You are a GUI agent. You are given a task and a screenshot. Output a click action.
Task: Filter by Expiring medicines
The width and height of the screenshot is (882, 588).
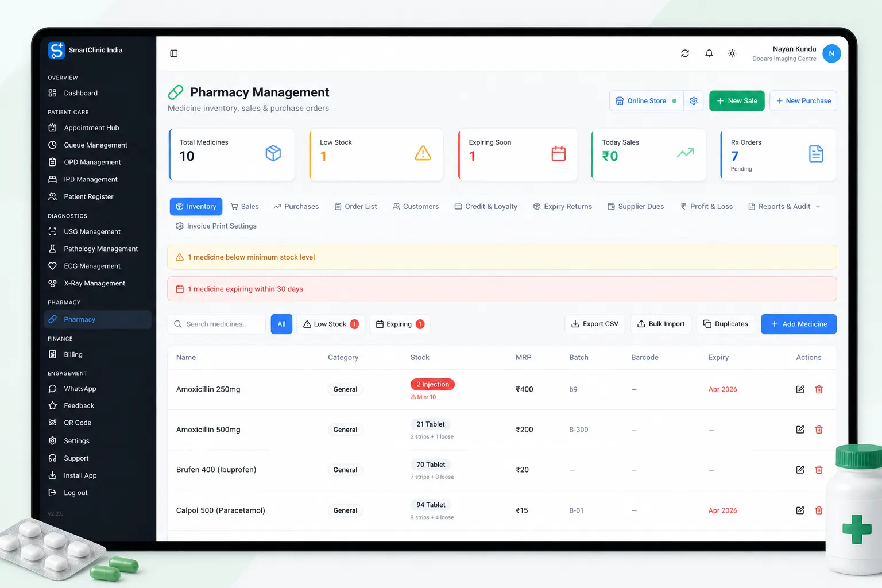[400, 324]
